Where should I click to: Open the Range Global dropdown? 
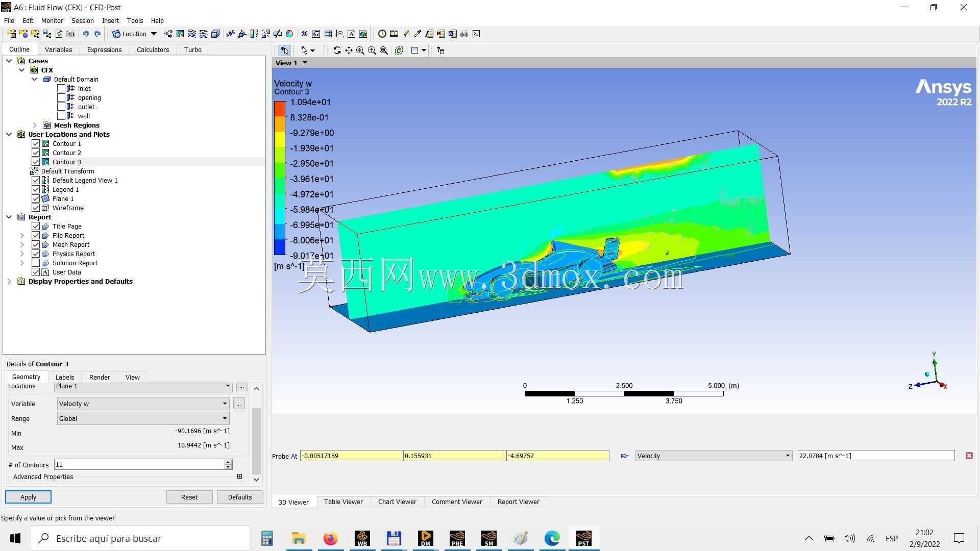(x=143, y=418)
